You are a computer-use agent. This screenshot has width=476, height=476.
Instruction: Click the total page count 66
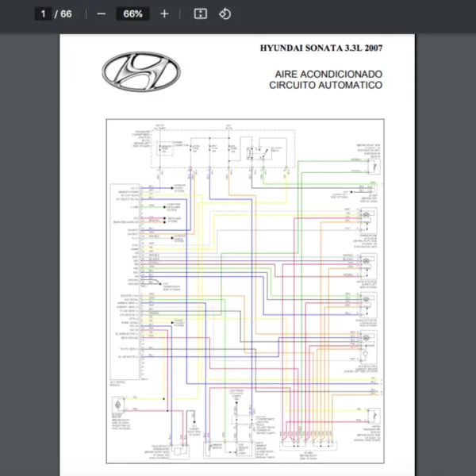point(66,14)
